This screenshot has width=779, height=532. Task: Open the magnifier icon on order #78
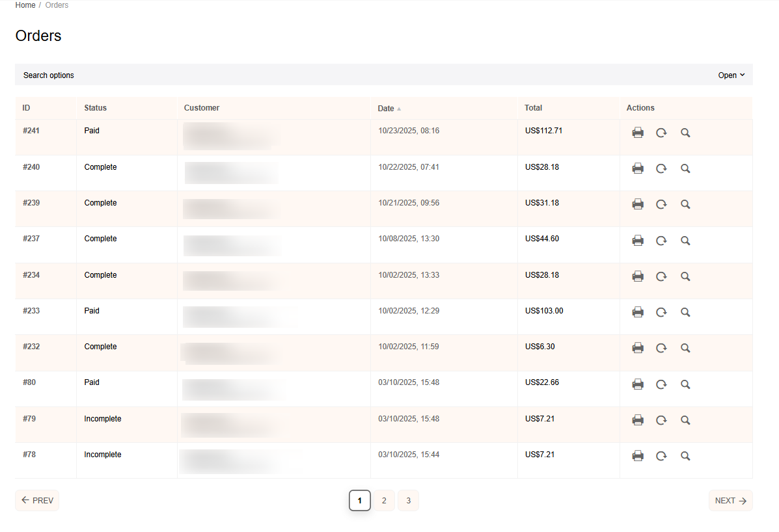click(685, 456)
